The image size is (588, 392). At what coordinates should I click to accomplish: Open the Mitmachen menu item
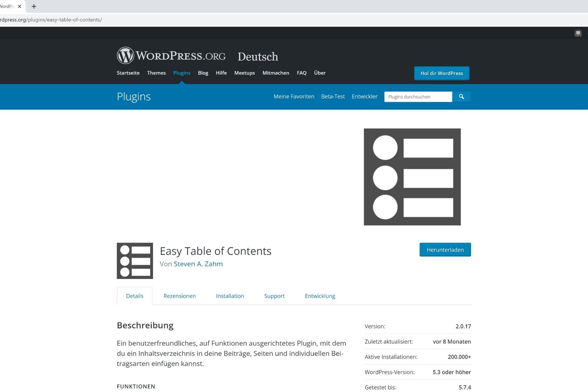276,73
